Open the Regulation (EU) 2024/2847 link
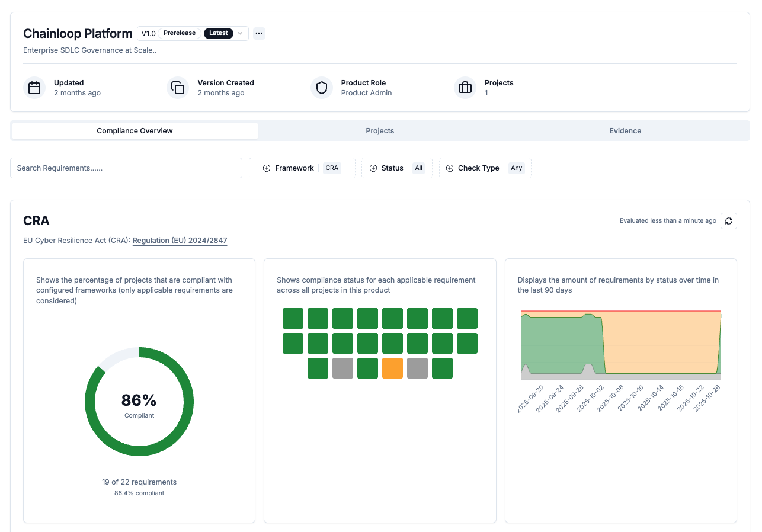Image resolution: width=762 pixels, height=532 pixels. pos(180,241)
